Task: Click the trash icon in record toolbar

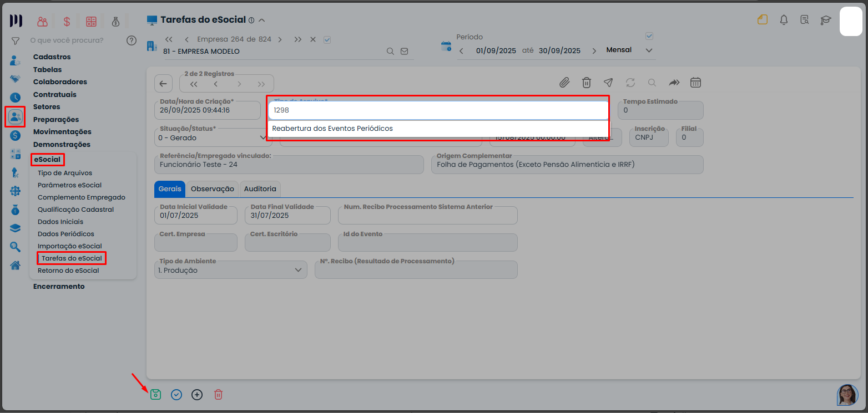Action: tap(586, 83)
